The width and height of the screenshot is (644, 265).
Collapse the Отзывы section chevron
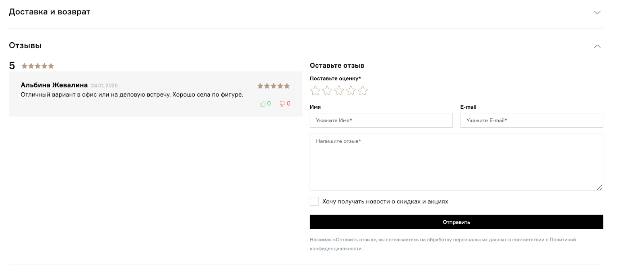pyautogui.click(x=597, y=46)
